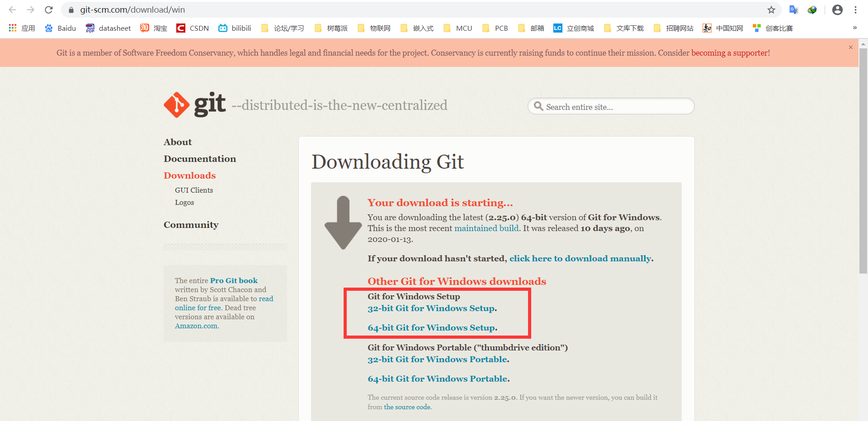Click the git logo
Screen dimensions: 868x421
tap(194, 105)
